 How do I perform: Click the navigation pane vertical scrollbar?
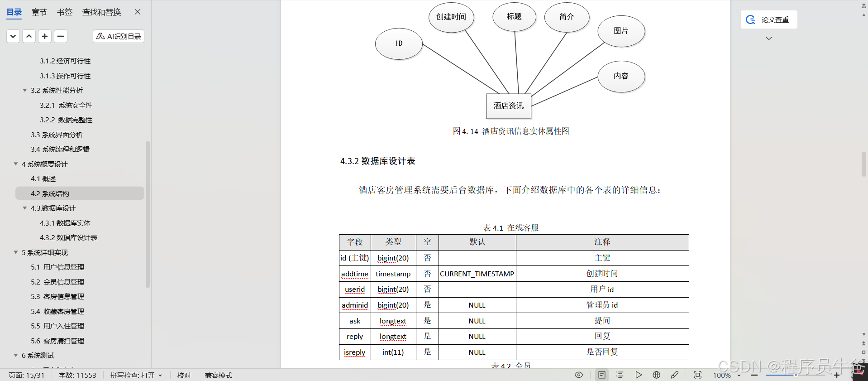(148, 214)
